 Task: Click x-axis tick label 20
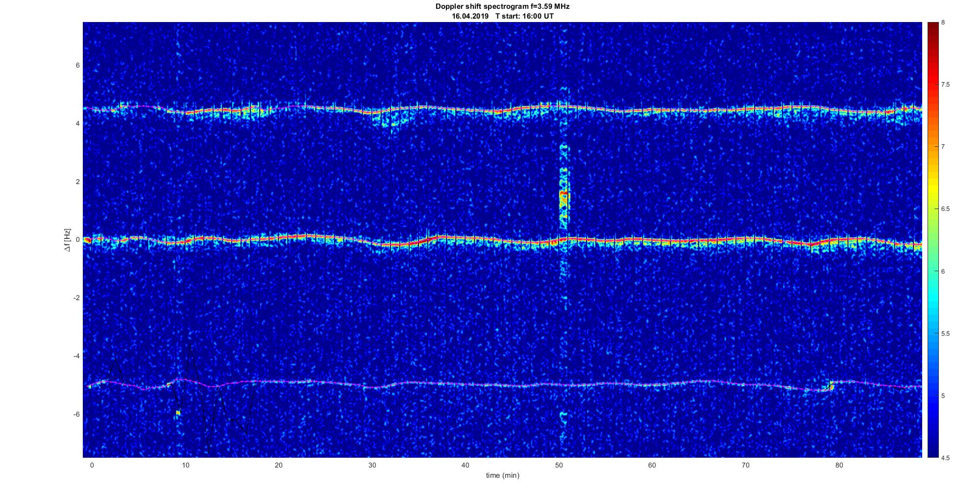pyautogui.click(x=278, y=465)
